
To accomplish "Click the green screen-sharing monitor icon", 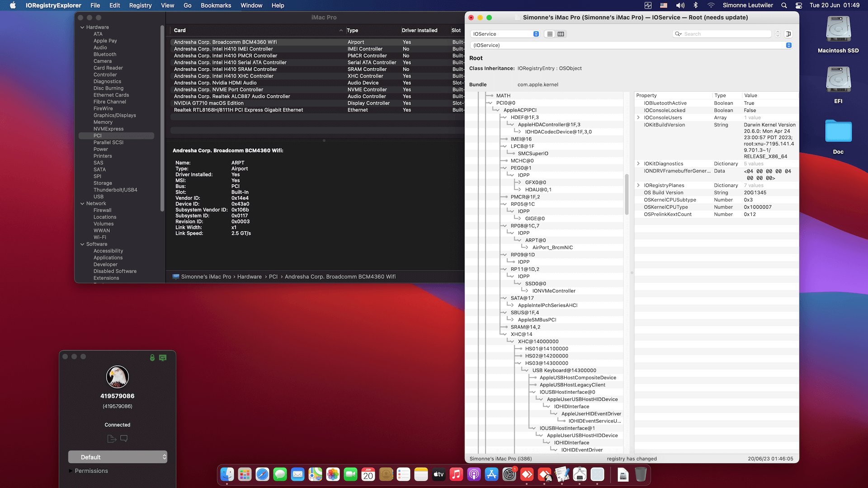I will point(163,357).
